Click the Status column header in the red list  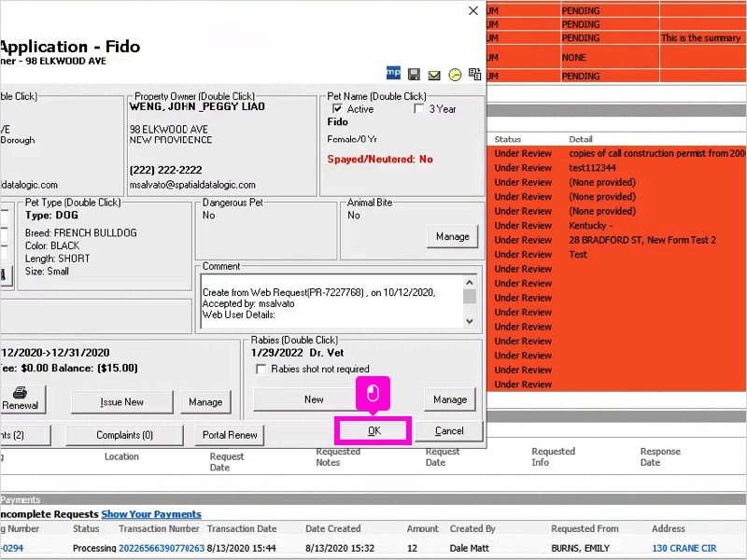click(507, 139)
